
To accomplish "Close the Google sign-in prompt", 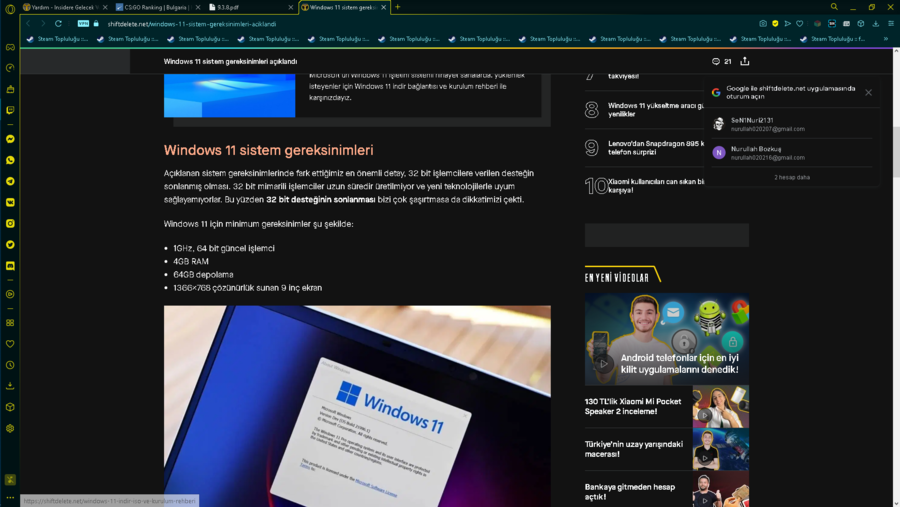I will (x=868, y=92).
